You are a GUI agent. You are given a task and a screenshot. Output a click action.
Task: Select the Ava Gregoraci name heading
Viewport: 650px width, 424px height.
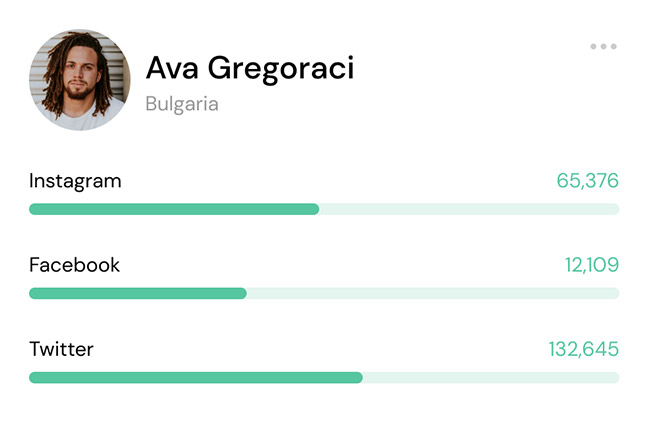click(249, 68)
